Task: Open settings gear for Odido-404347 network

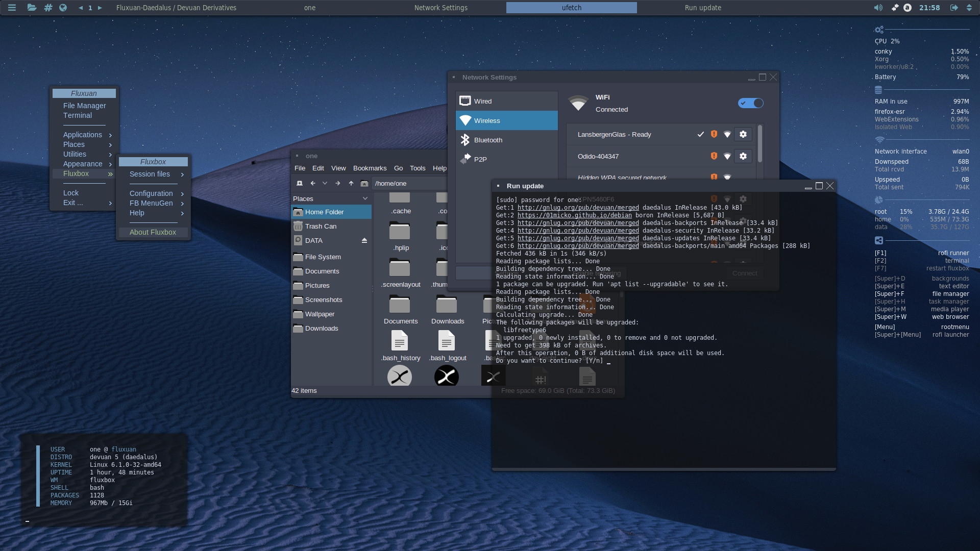Action: [x=743, y=156]
